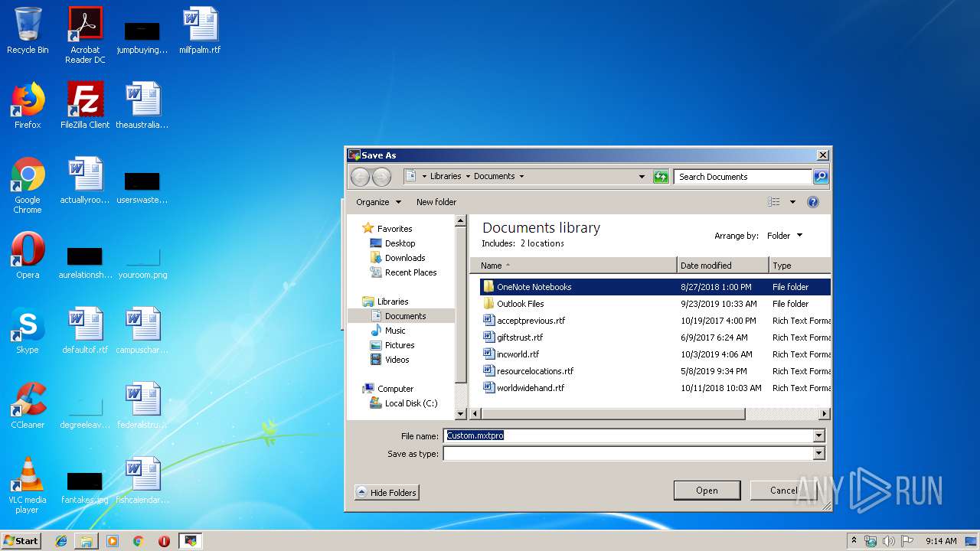Click the Open button
This screenshot has height=551, width=980.
pyautogui.click(x=707, y=491)
